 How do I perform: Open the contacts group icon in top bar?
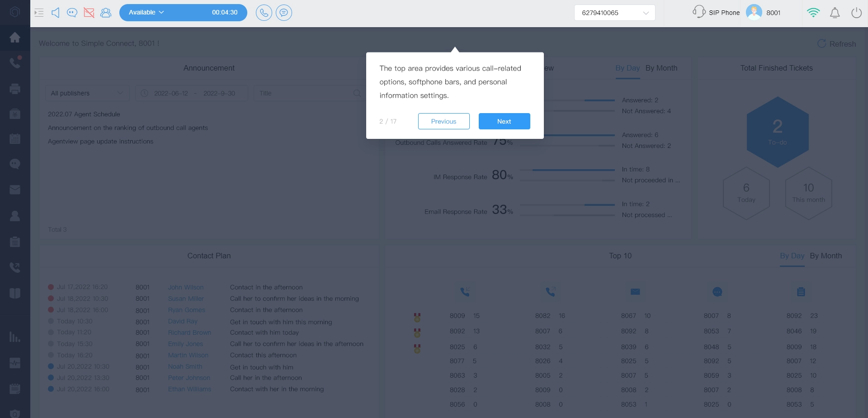[x=106, y=13]
